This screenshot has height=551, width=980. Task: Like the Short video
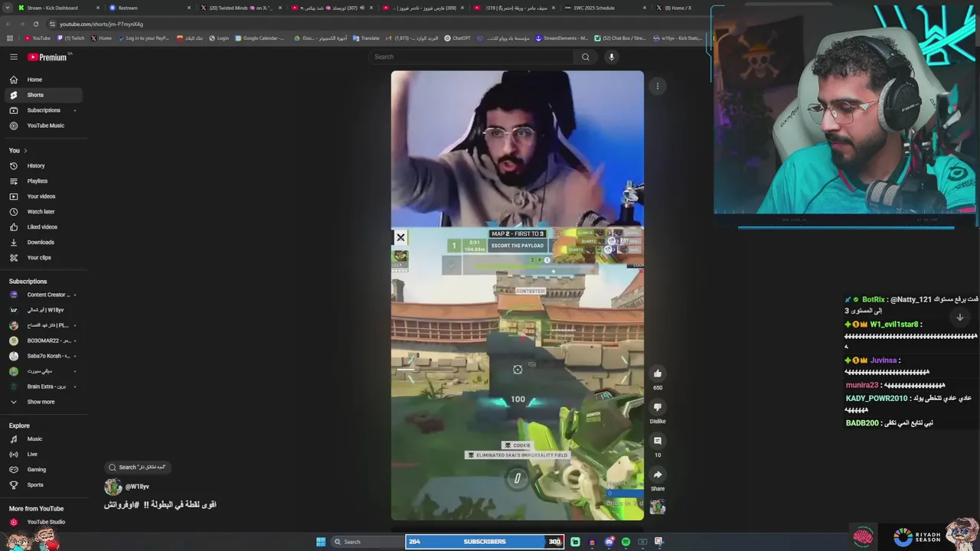(x=657, y=373)
